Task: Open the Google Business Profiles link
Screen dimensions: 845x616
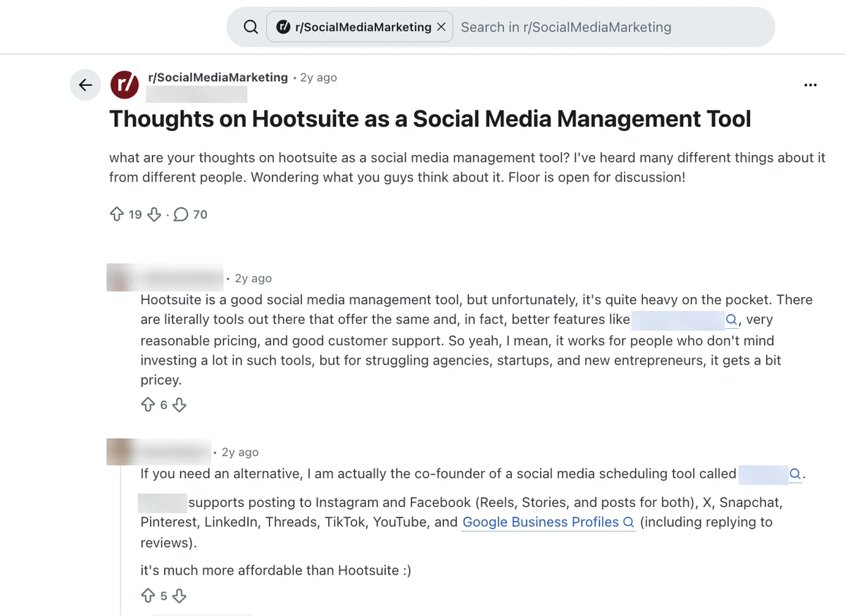Action: [549, 522]
